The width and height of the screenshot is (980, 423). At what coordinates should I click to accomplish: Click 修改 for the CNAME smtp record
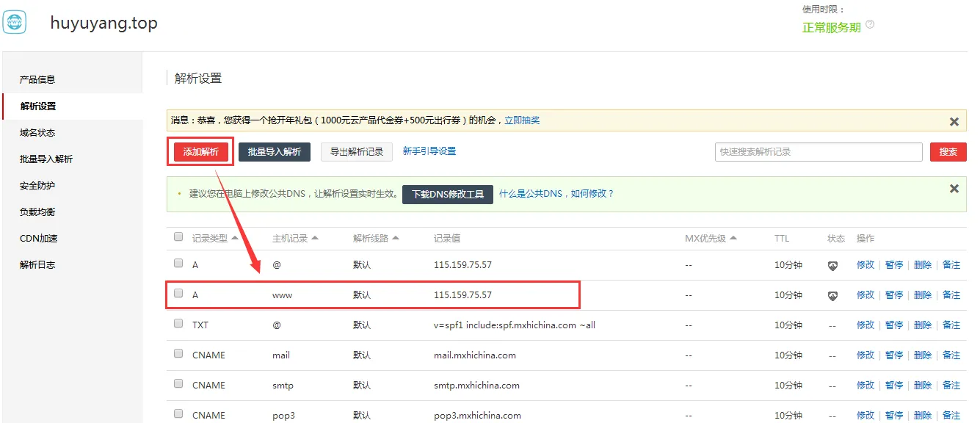pyautogui.click(x=865, y=386)
